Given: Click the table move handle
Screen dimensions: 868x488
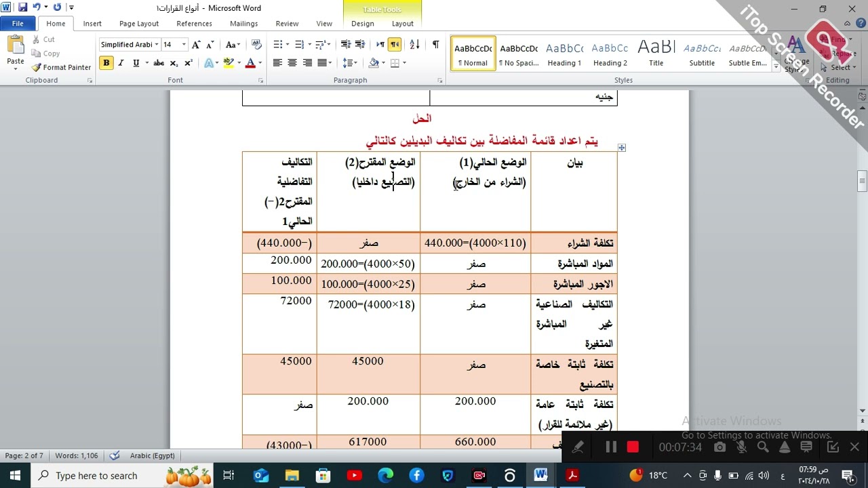Looking at the screenshot, I should [621, 147].
